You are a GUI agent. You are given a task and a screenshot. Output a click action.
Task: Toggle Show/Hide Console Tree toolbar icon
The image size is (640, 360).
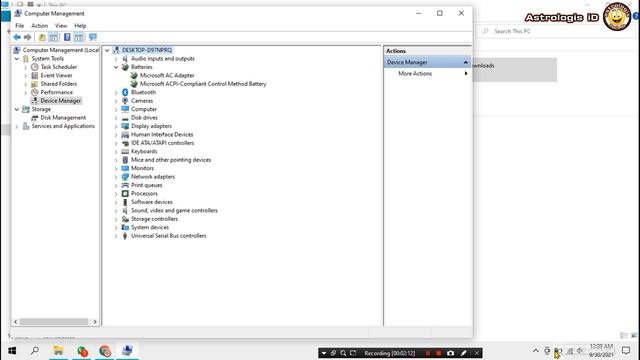[54, 37]
